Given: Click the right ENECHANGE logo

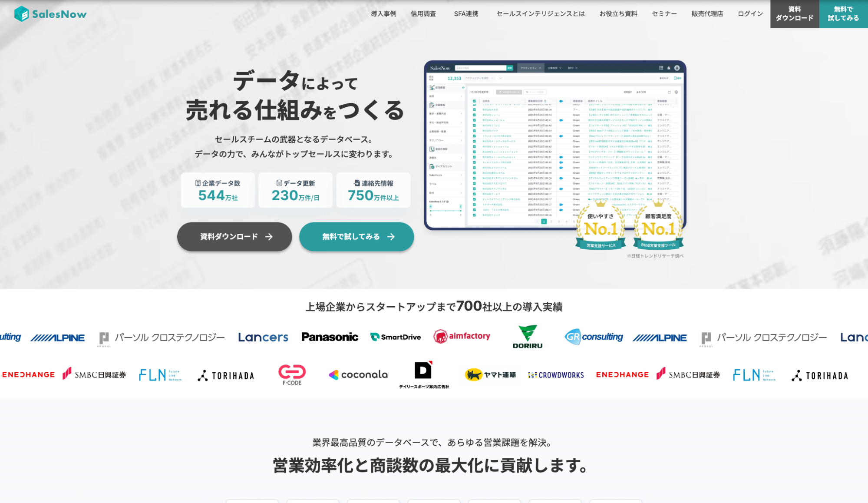Looking at the screenshot, I should (622, 375).
